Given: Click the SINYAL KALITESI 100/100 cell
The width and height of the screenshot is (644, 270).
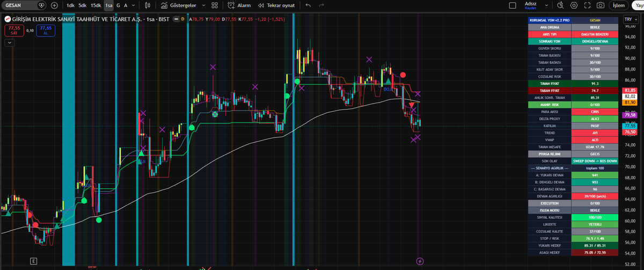Looking at the screenshot, I should coord(595,217).
